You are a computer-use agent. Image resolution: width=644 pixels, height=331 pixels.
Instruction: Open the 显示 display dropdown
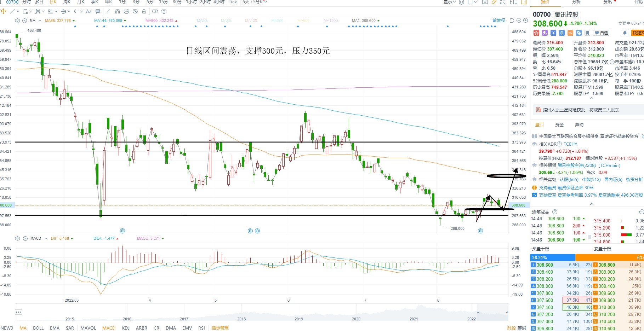pos(450,2)
